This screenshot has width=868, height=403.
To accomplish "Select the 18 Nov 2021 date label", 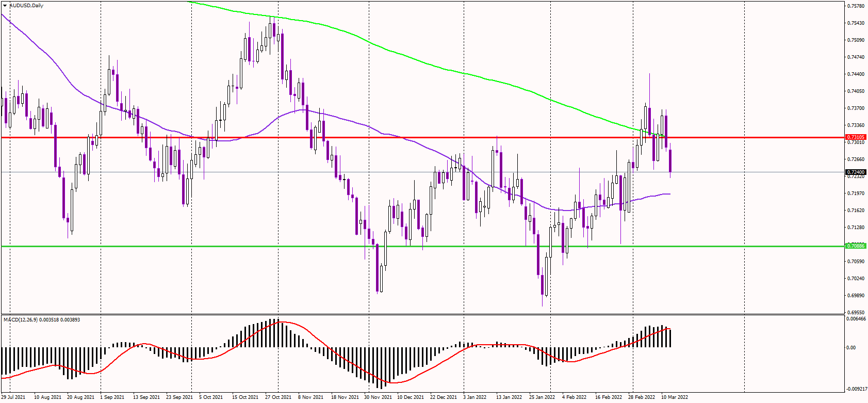I will point(345,397).
